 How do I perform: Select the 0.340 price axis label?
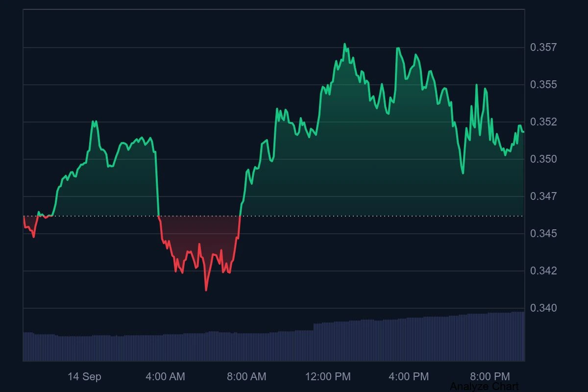tap(543, 308)
